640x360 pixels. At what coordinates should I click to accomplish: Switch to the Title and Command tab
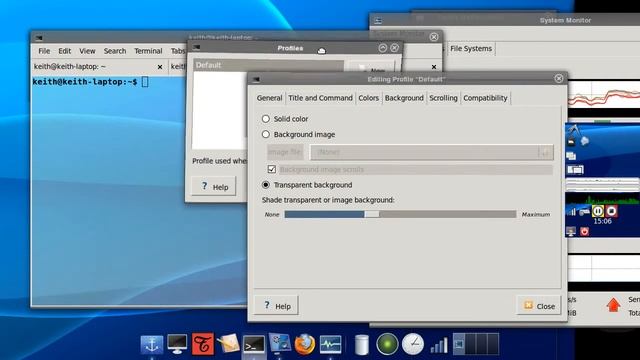(320, 98)
